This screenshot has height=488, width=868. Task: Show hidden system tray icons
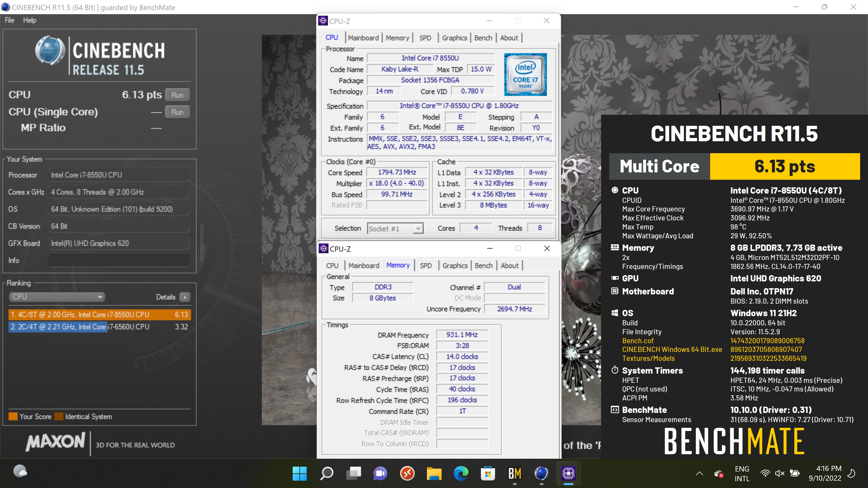click(x=700, y=474)
